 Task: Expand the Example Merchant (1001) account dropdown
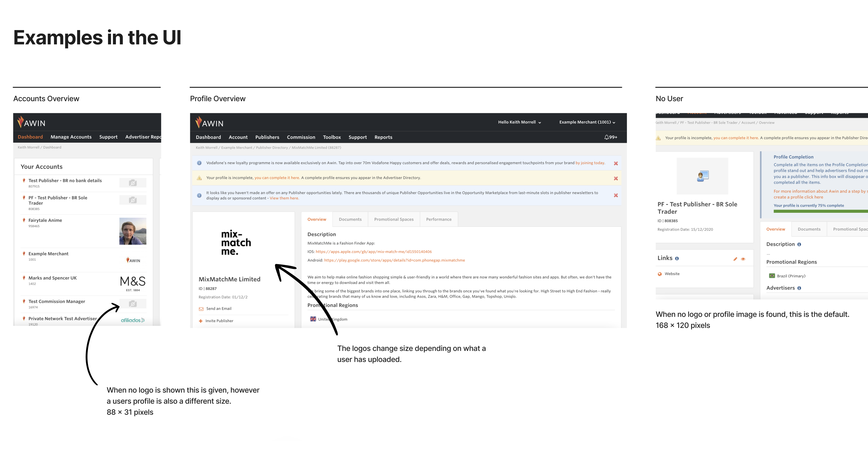pyautogui.click(x=587, y=122)
